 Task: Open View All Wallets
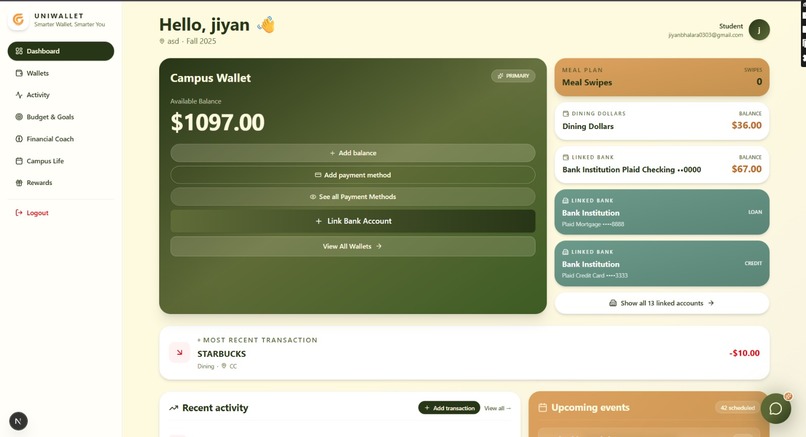coord(353,246)
